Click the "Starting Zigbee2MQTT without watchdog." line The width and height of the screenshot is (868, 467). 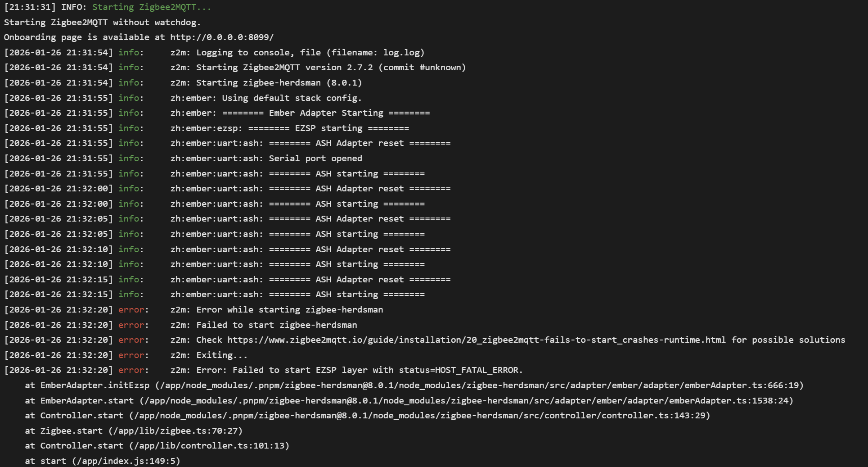[102, 23]
